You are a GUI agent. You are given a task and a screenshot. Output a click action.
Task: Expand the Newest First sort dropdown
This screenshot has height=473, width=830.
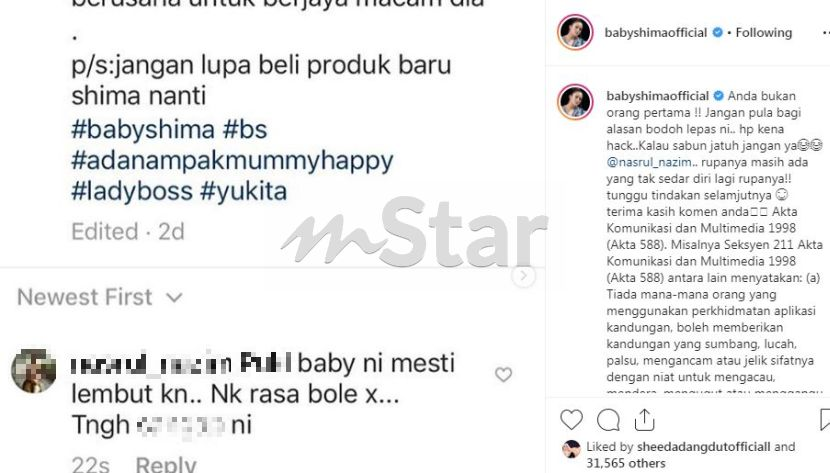pyautogui.click(x=100, y=297)
